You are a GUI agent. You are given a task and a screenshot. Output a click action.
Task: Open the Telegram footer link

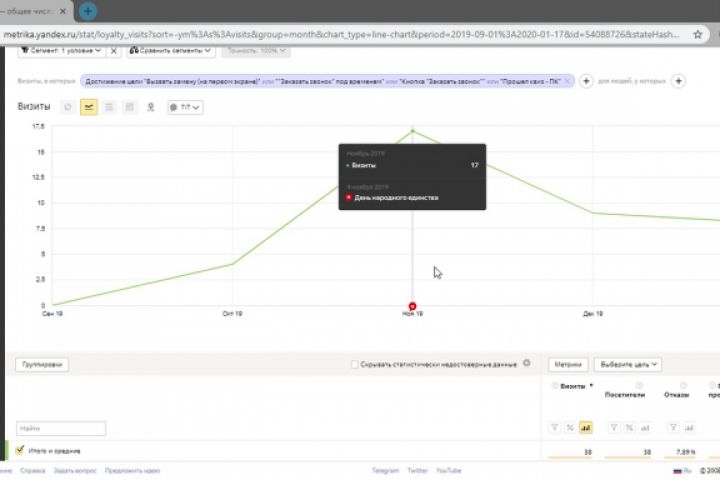(385, 470)
